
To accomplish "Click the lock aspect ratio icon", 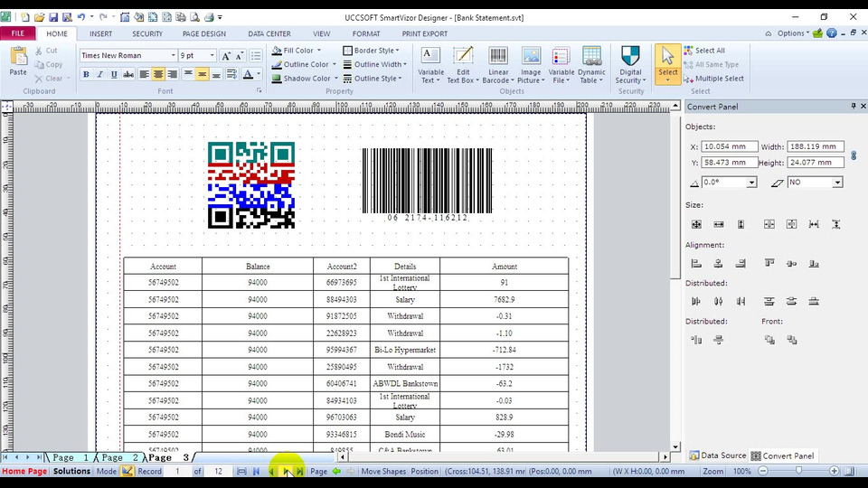I will 854,155.
